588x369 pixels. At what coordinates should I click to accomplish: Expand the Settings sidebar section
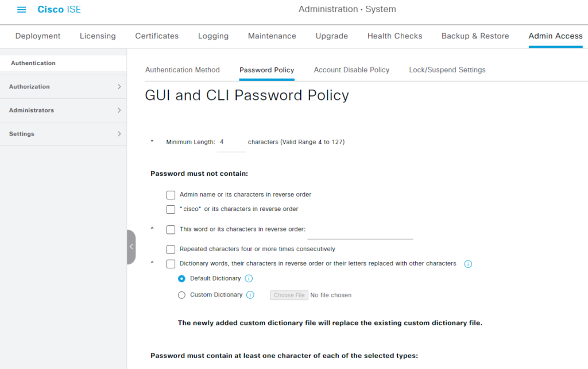(63, 134)
